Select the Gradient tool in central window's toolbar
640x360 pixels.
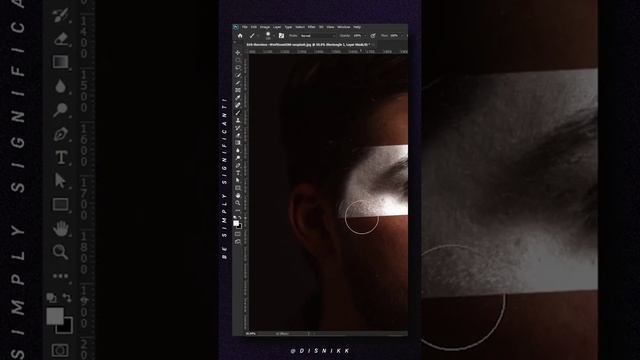pyautogui.click(x=238, y=142)
